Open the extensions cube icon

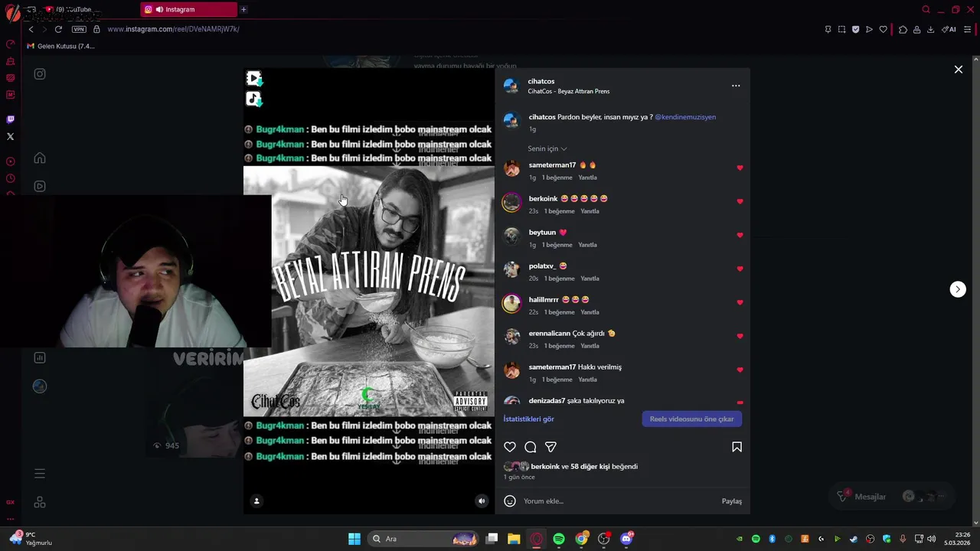tap(903, 30)
